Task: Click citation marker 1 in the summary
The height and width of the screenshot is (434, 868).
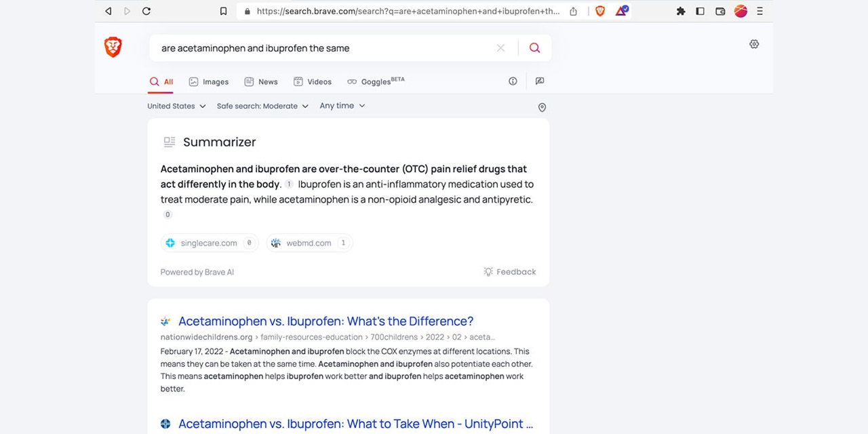Action: click(289, 184)
